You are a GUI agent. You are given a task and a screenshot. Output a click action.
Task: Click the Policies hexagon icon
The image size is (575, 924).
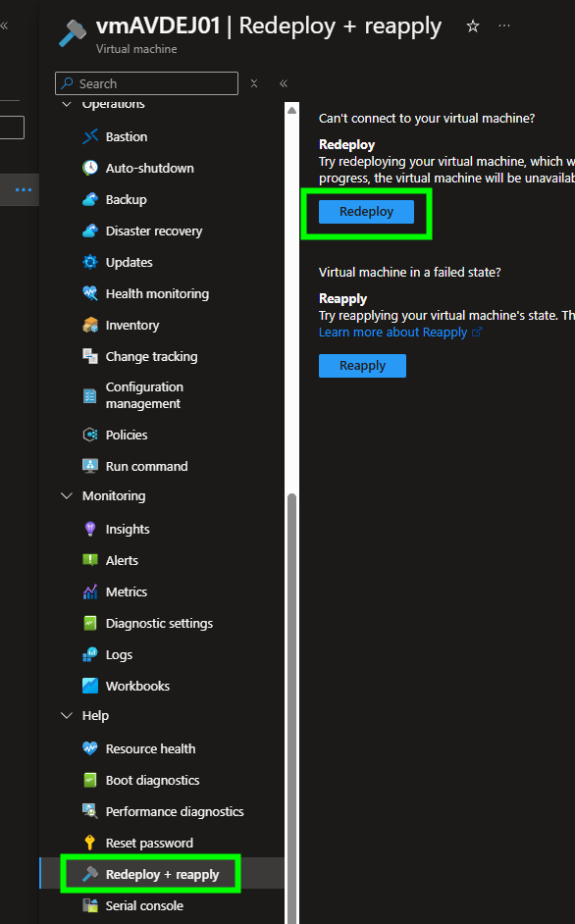[90, 435]
